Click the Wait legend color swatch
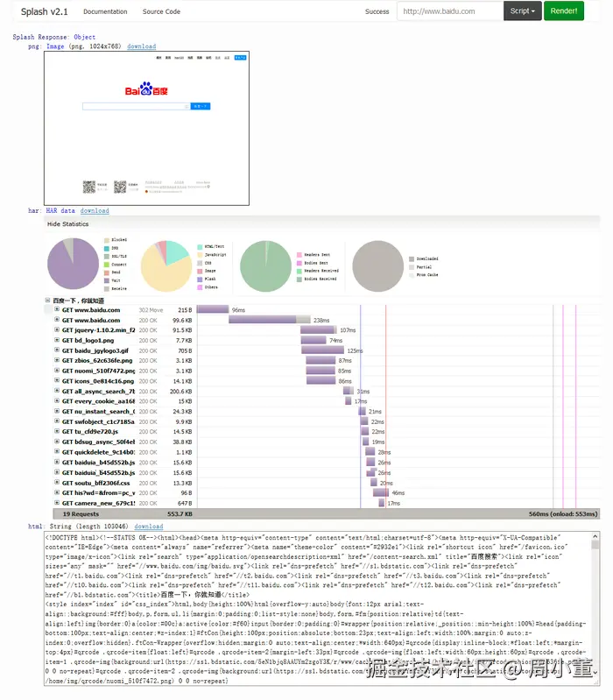 [x=107, y=281]
